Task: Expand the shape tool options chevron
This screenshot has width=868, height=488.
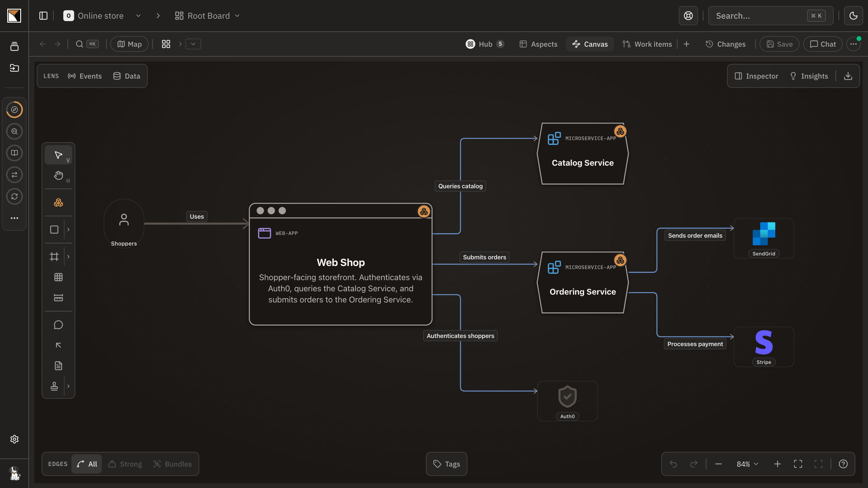Action: point(68,230)
